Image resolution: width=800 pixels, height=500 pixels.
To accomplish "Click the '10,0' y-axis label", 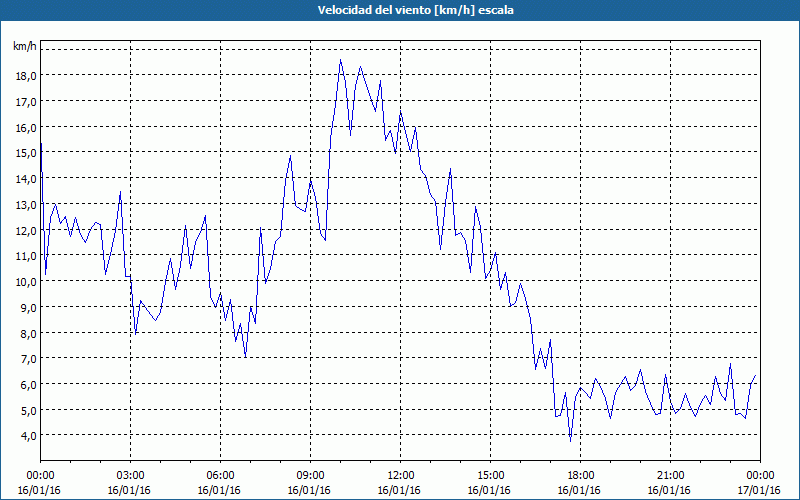I will point(26,282).
